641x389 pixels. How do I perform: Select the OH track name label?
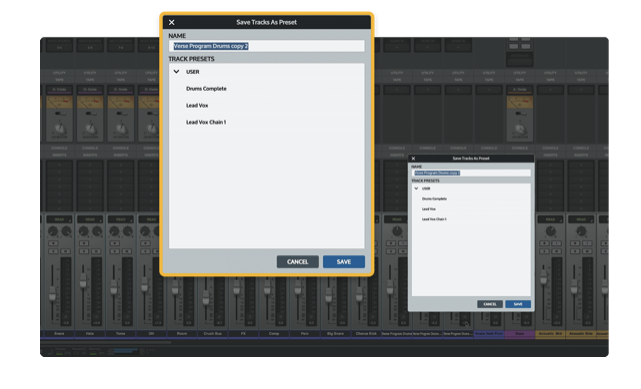151,334
